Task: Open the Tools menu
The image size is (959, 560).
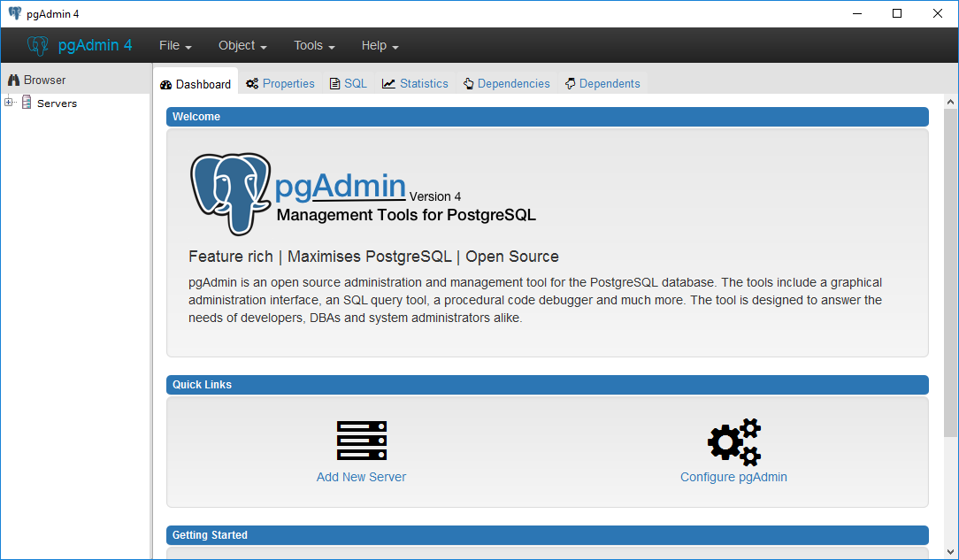Action: (x=314, y=46)
